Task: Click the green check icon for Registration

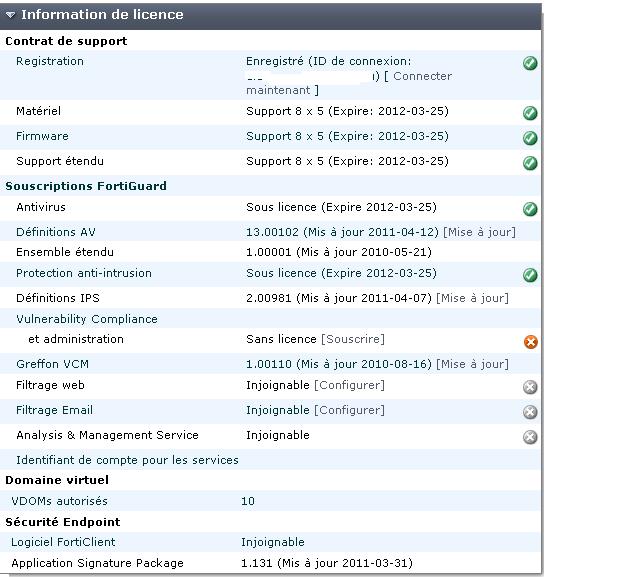Action: point(530,63)
